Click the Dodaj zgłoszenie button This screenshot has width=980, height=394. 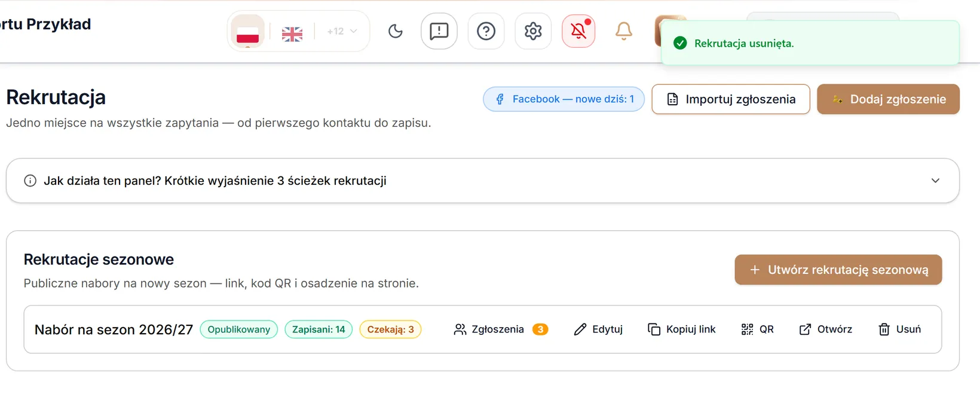point(888,99)
